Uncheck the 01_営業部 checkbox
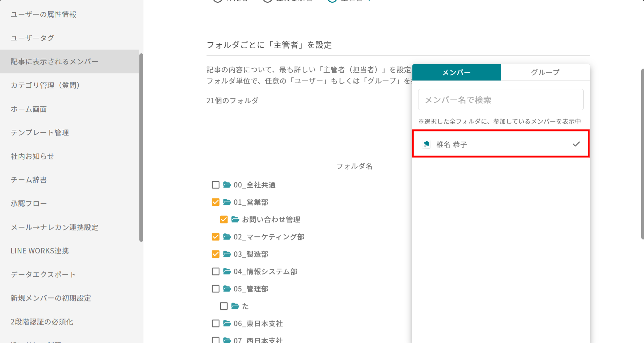 point(216,202)
